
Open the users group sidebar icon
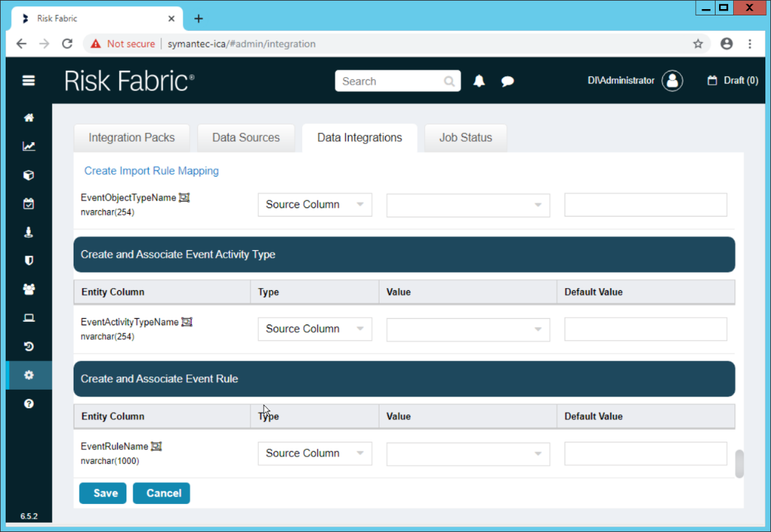[x=29, y=289]
